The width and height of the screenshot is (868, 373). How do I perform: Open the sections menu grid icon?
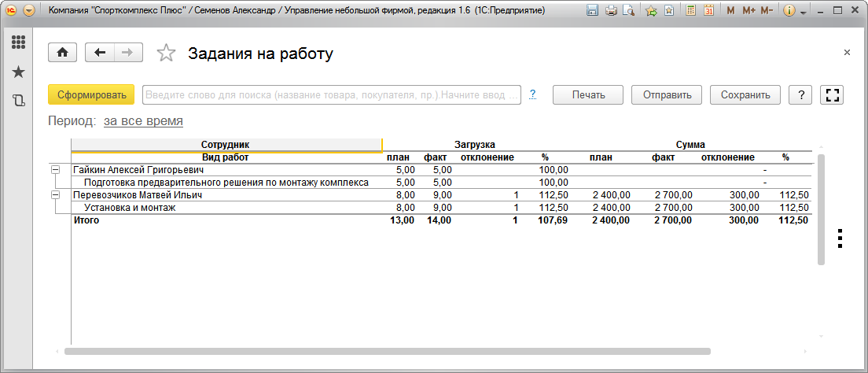(18, 42)
